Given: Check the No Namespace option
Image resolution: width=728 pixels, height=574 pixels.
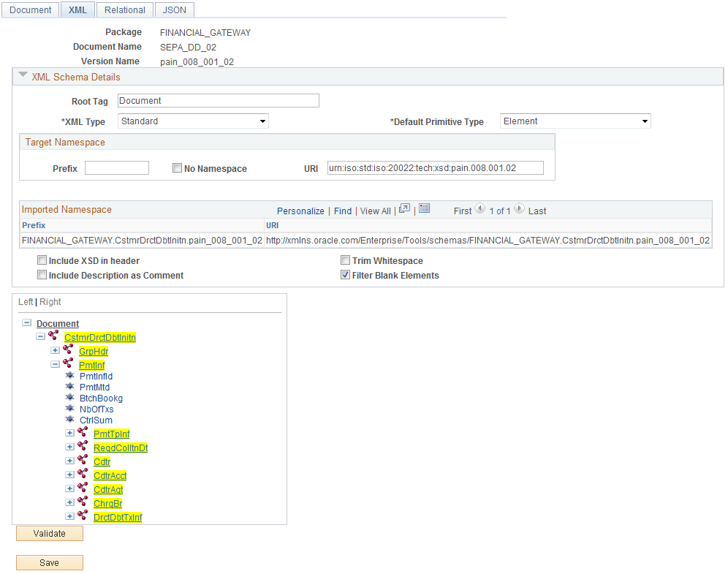Looking at the screenshot, I should [176, 167].
